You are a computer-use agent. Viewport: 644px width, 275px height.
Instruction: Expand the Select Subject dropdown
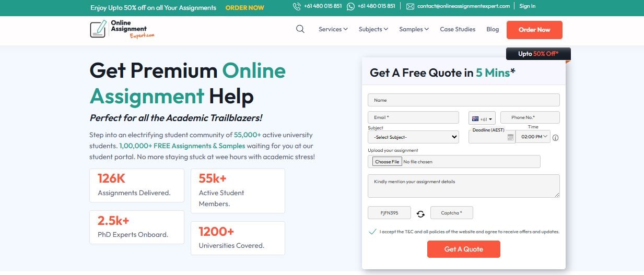click(x=413, y=137)
